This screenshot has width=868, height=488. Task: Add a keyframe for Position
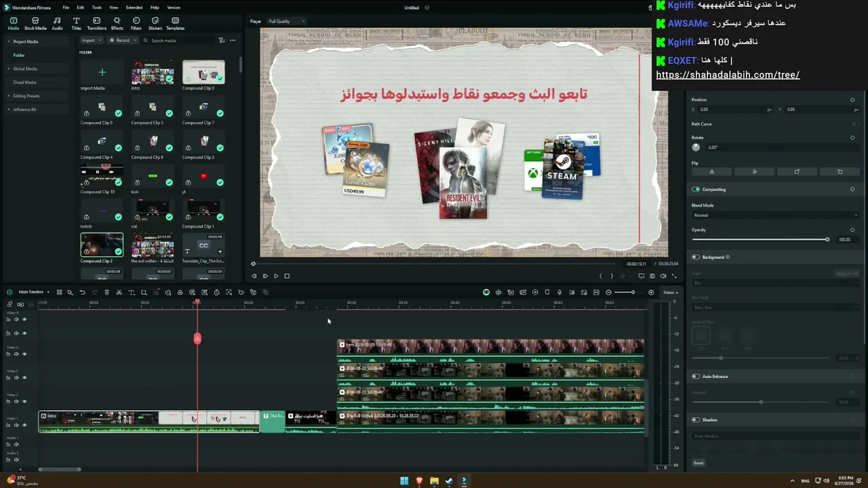852,100
